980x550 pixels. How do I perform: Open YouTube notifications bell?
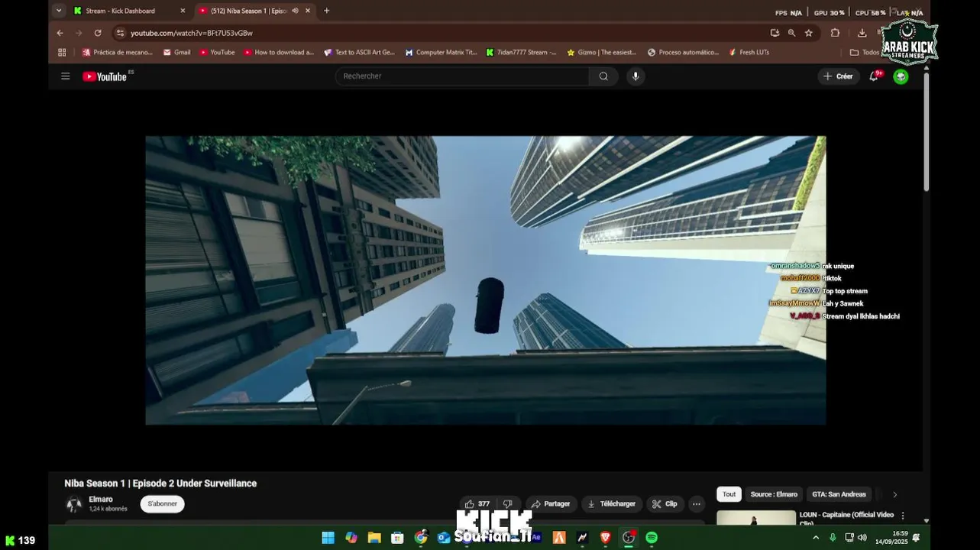874,76
